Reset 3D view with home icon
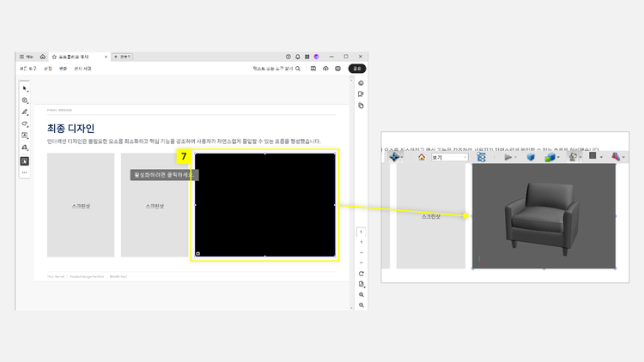 point(422,157)
